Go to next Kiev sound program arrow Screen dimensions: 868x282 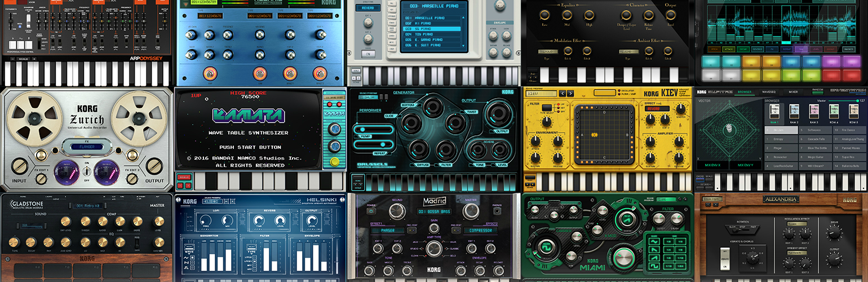coord(570,93)
